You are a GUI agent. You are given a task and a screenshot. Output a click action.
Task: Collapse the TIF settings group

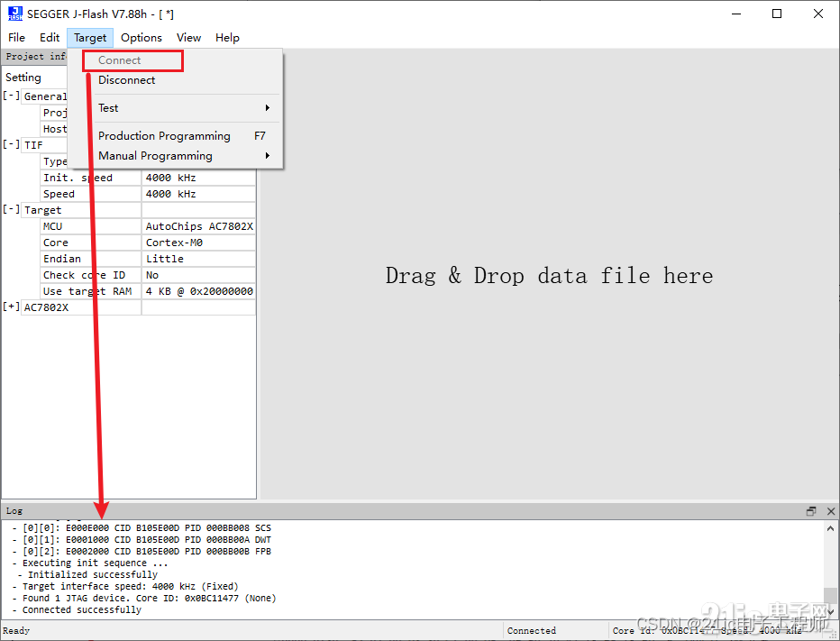click(x=11, y=145)
